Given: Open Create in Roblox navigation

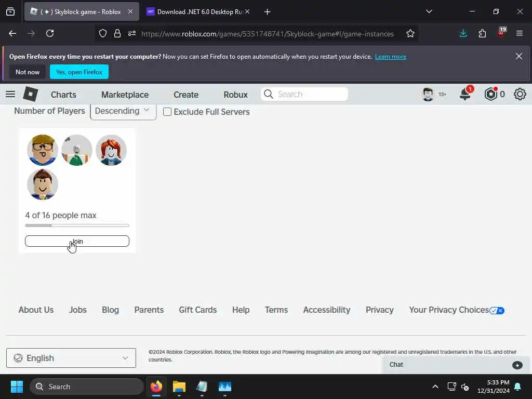Looking at the screenshot, I should (x=186, y=95).
